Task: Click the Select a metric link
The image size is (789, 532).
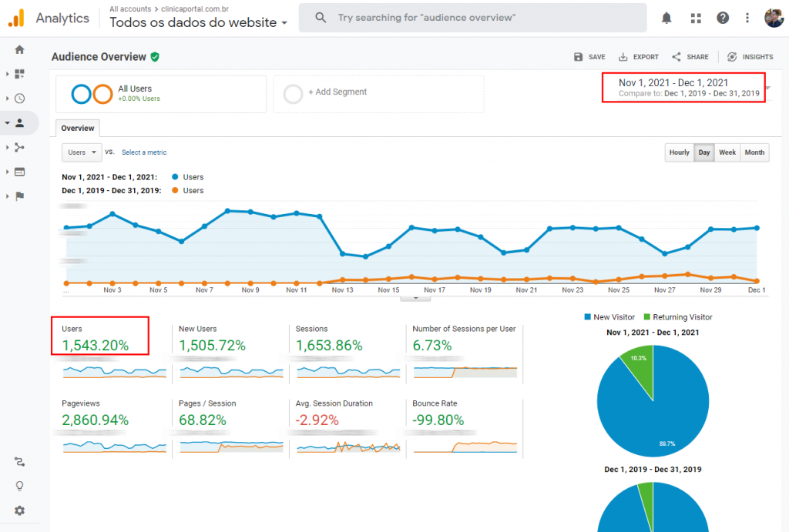Action: (143, 152)
